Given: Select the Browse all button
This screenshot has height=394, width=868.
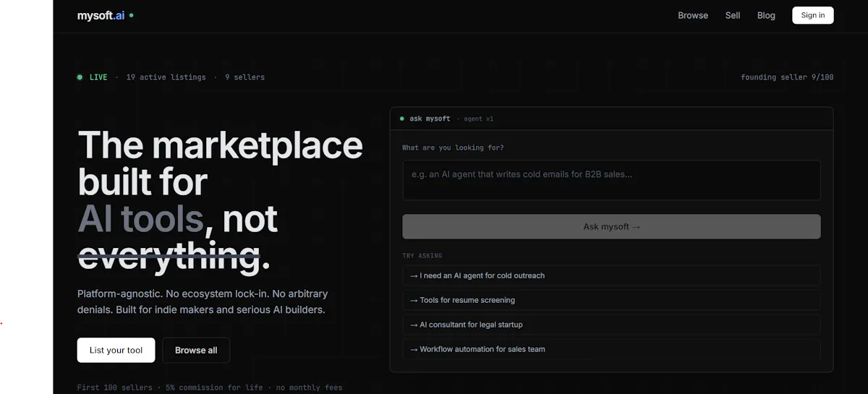Looking at the screenshot, I should click(x=196, y=350).
